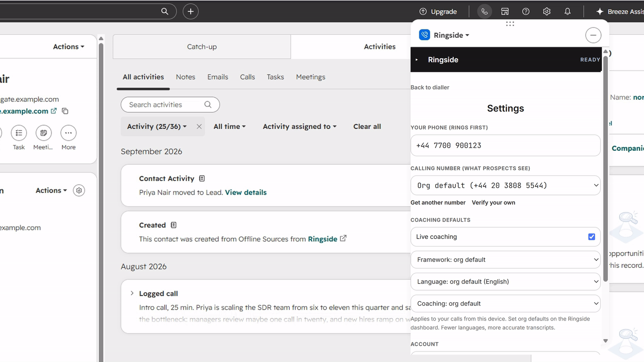Click Clear all filters
Screen dimensions: 644x362
pyautogui.click(x=367, y=126)
